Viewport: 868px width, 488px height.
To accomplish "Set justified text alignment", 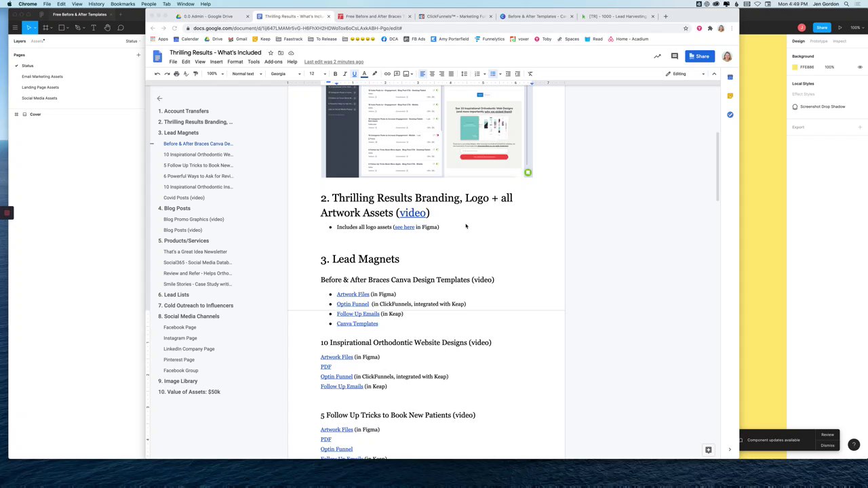I will click(451, 74).
